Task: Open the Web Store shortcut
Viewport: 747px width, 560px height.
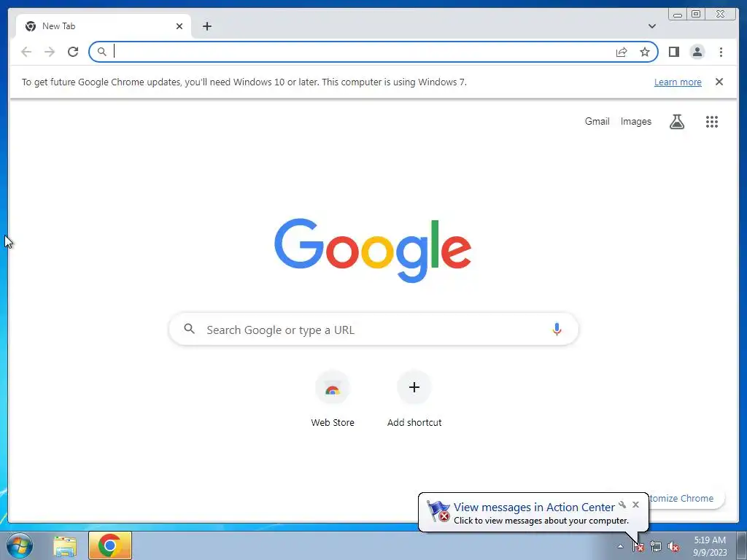Action: [x=333, y=399]
